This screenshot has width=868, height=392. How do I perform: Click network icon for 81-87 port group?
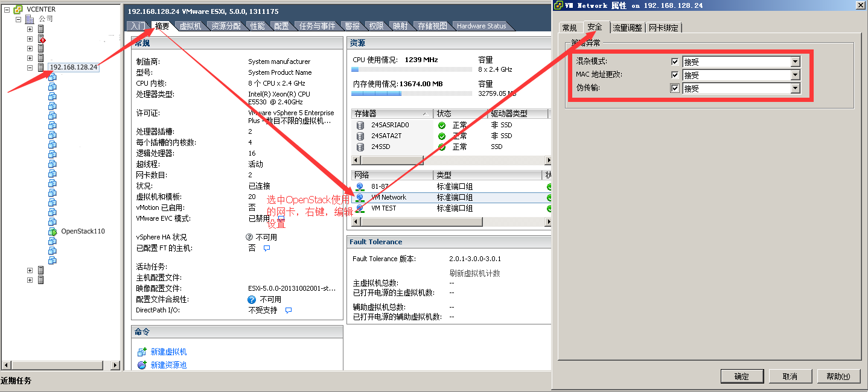(x=360, y=187)
